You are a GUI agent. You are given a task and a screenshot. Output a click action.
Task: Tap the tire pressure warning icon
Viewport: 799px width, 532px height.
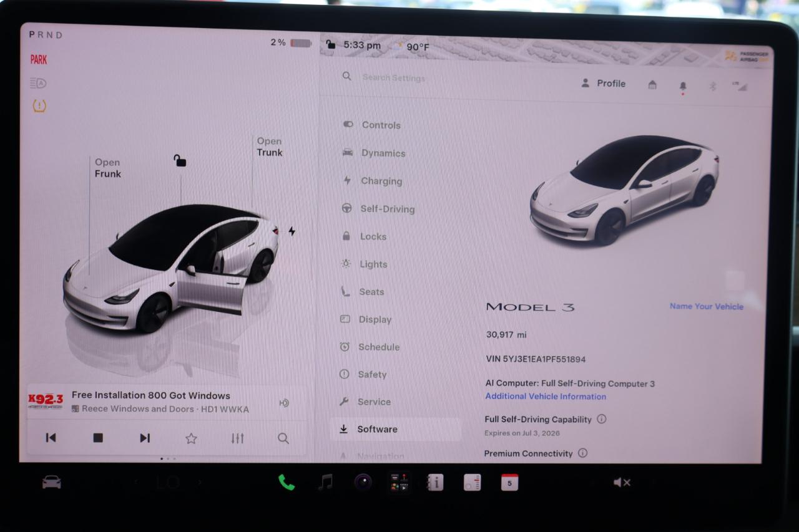pyautogui.click(x=39, y=106)
